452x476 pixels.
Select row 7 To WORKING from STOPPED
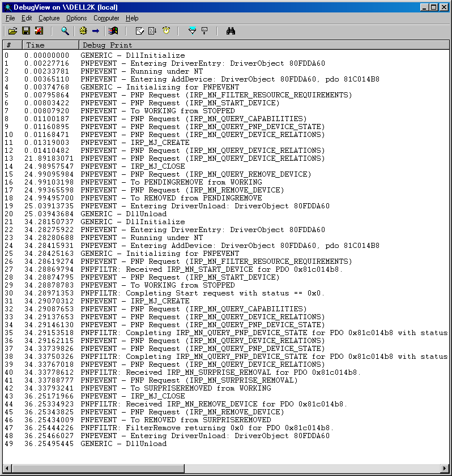(226, 111)
